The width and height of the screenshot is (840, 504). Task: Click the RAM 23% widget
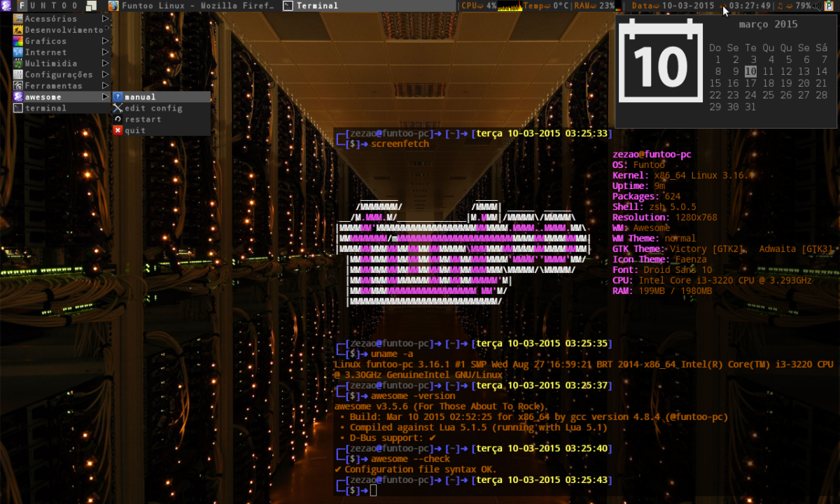[x=595, y=6]
